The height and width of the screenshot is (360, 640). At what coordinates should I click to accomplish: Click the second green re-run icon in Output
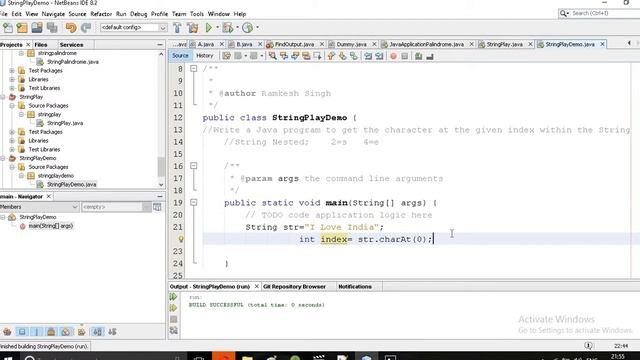173,308
